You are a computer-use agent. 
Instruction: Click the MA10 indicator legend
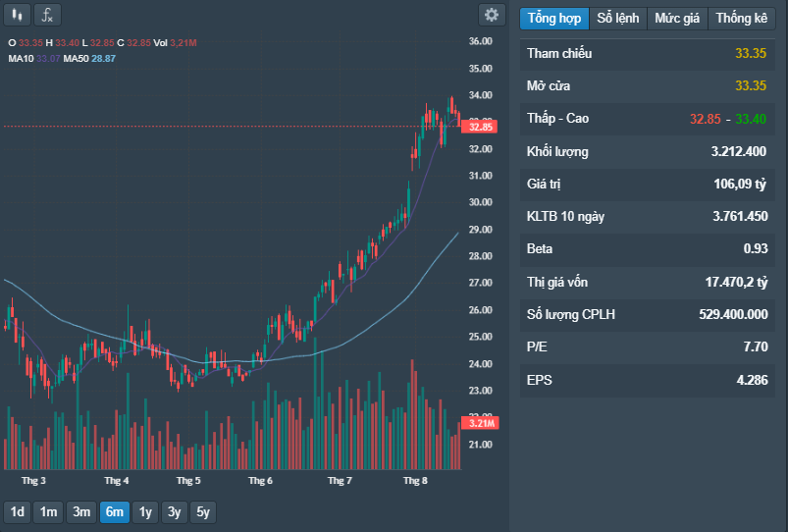tap(34, 58)
